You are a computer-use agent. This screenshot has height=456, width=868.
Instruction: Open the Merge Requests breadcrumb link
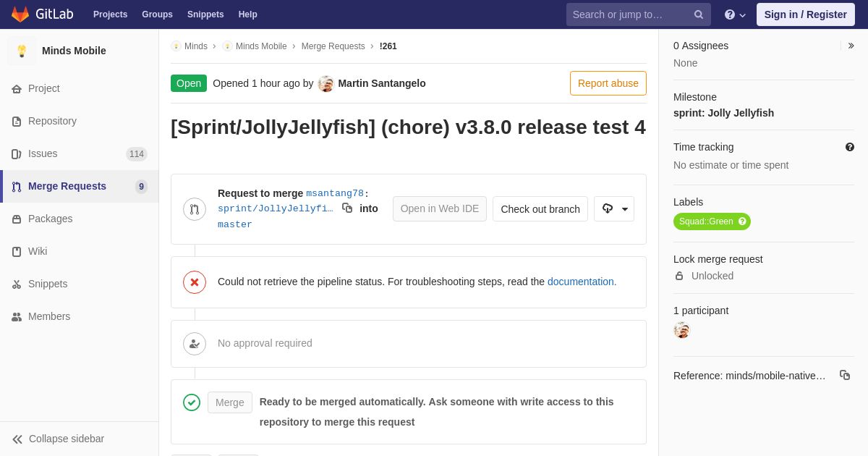pos(333,46)
